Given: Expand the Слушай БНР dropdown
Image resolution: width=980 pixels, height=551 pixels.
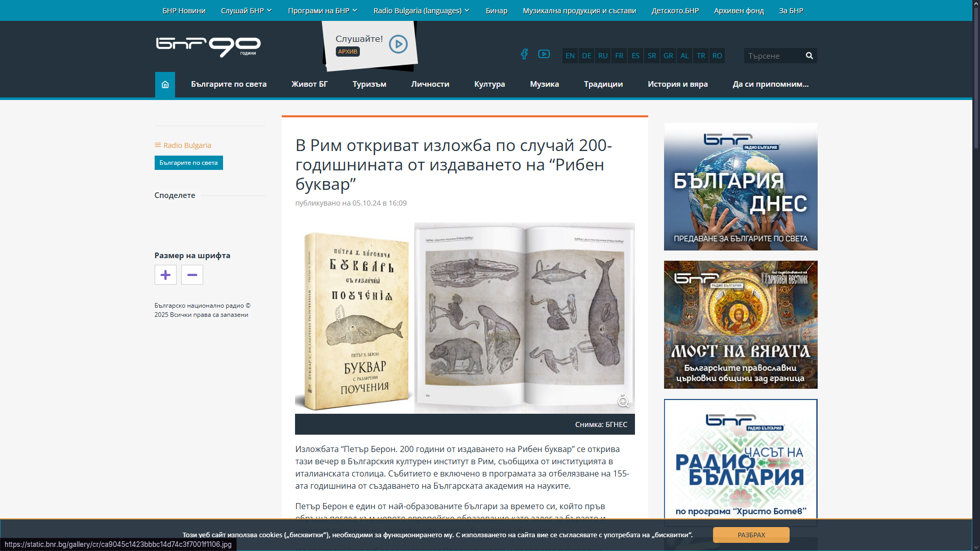Looking at the screenshot, I should pyautogui.click(x=246, y=11).
